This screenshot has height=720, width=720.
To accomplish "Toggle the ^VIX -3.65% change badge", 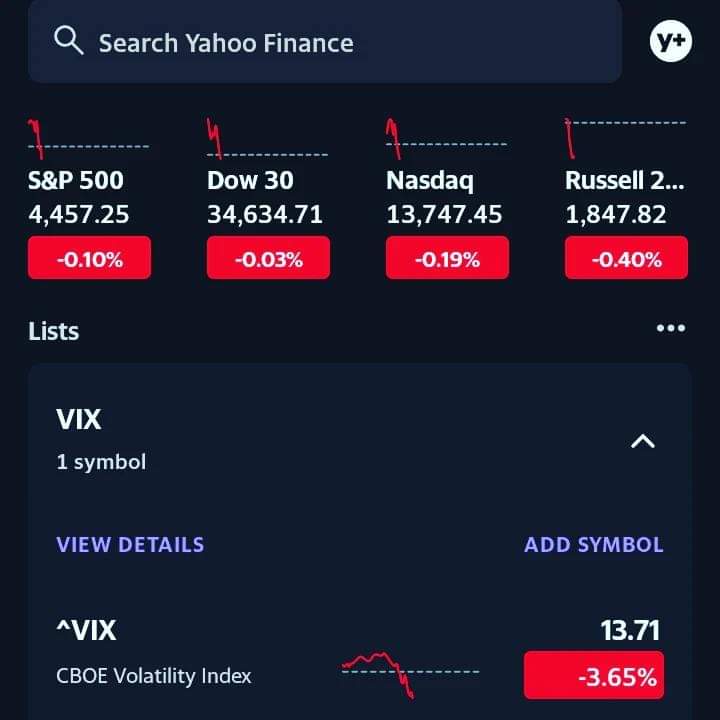I will 594,675.
